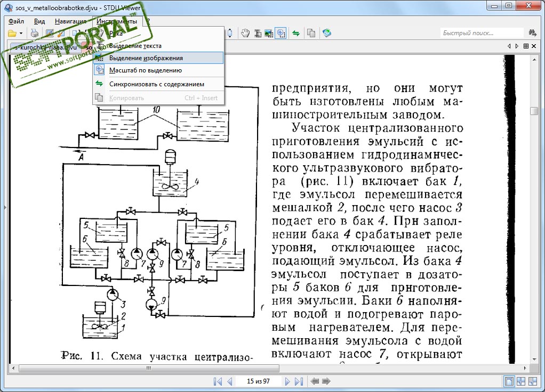
Task: Click the print icon
Action: tap(35, 34)
